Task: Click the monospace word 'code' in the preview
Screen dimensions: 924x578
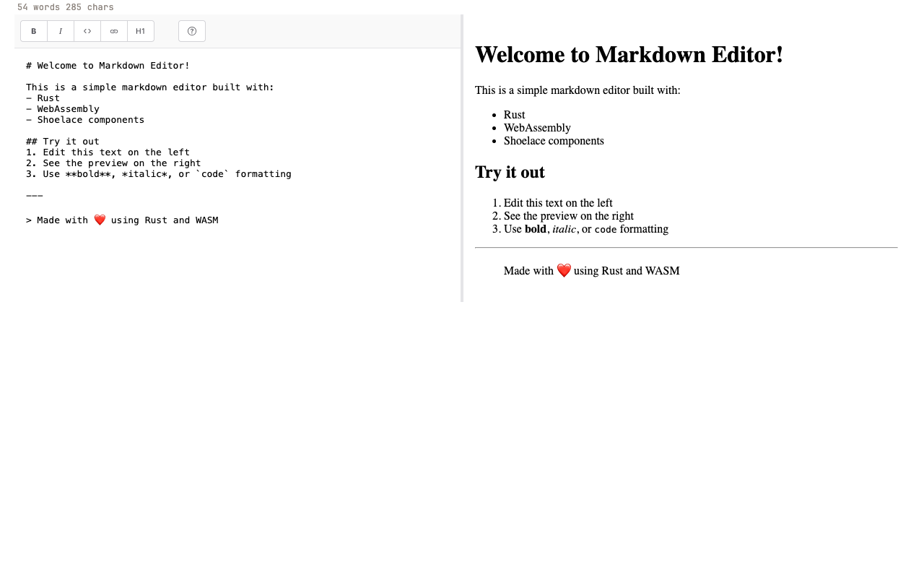Action: click(606, 230)
